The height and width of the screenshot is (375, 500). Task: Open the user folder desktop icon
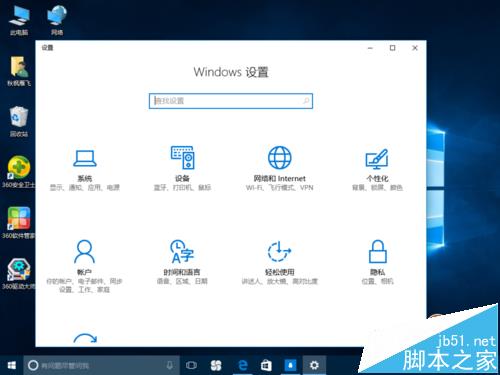pos(19,71)
